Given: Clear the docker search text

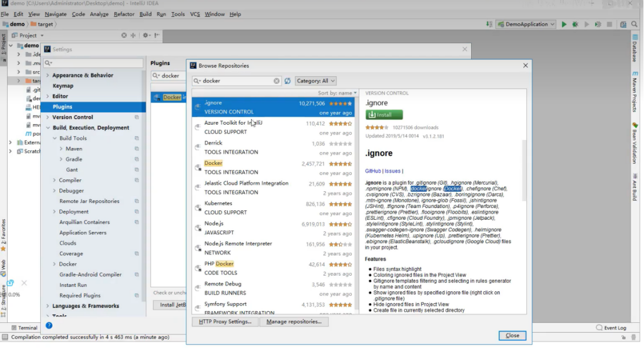Looking at the screenshot, I should (x=277, y=81).
